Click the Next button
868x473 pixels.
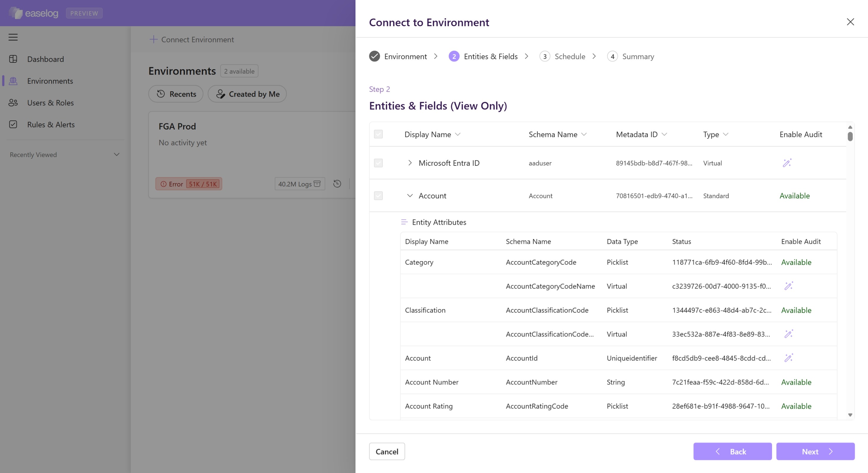point(815,451)
